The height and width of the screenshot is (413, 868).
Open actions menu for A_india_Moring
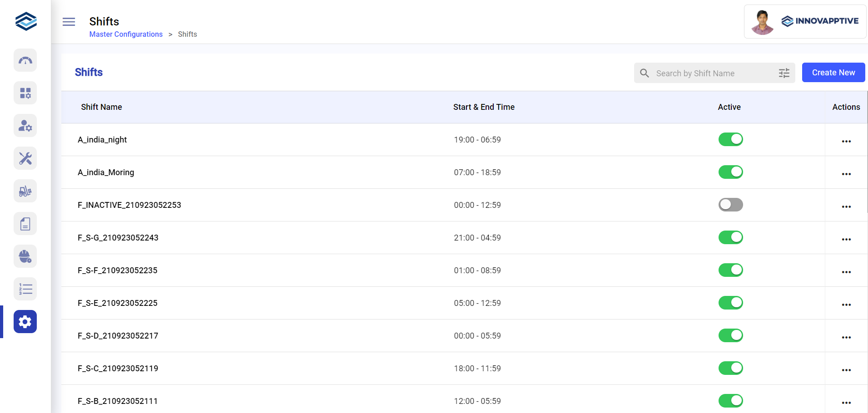point(846,174)
